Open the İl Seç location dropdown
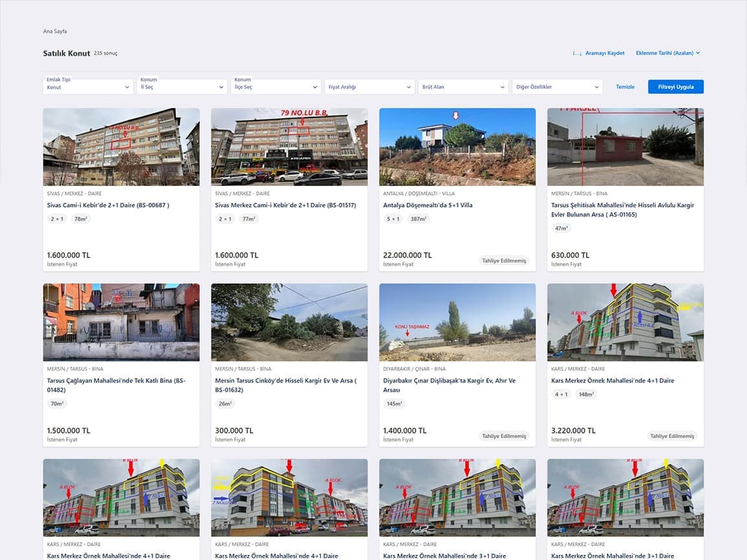 coord(182,87)
